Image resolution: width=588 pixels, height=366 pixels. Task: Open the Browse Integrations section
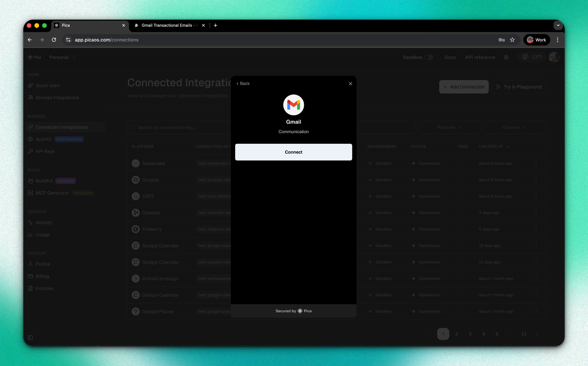57,97
